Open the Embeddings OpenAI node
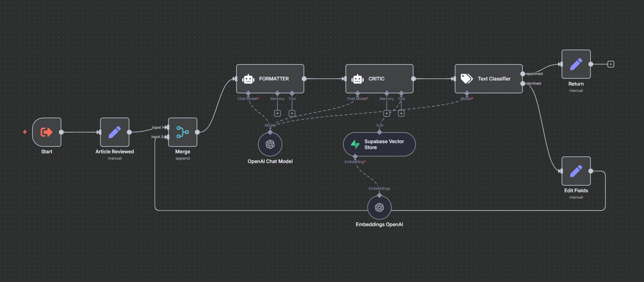Viewport: 644px width, 282px height. click(379, 207)
